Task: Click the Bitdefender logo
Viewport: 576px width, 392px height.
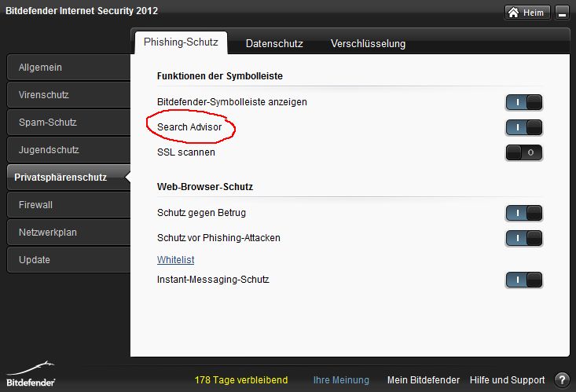Action: [x=31, y=375]
